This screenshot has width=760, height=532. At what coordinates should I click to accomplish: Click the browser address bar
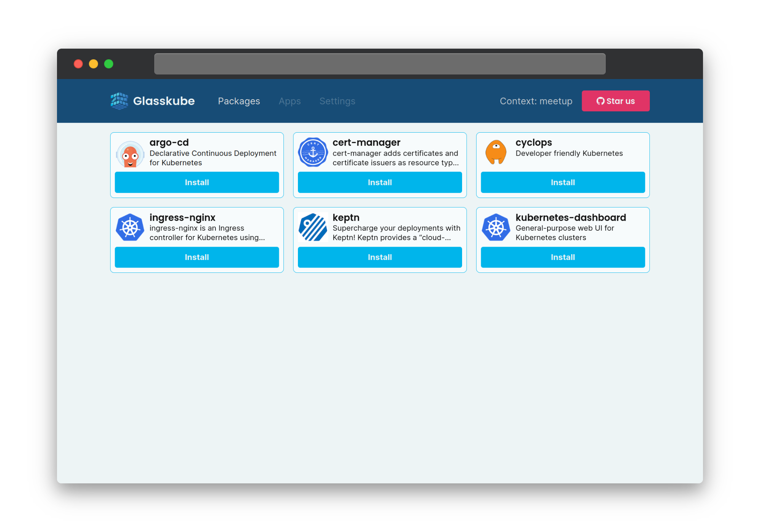(x=379, y=63)
